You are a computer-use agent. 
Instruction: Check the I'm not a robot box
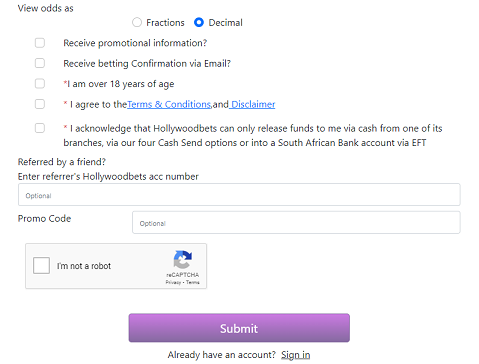[41, 265]
